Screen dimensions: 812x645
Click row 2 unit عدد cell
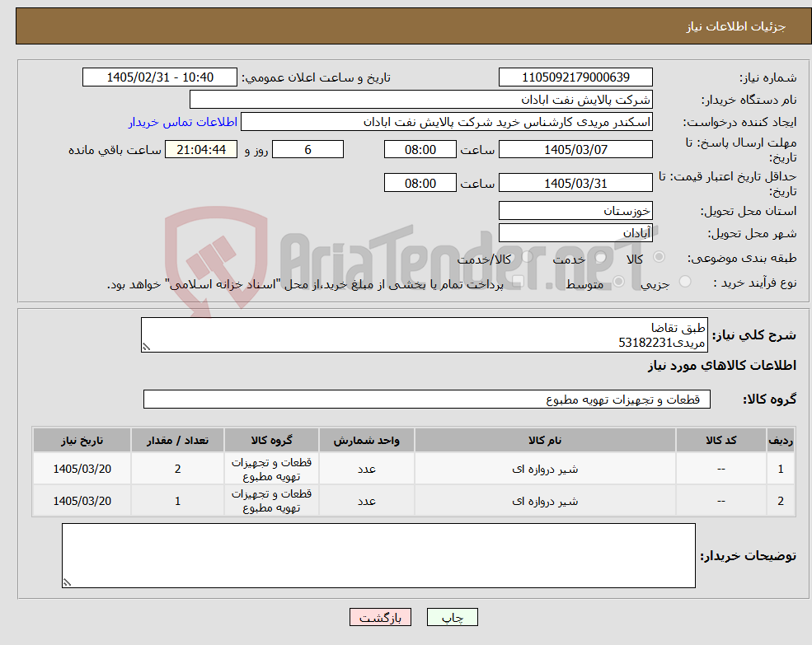point(367,501)
